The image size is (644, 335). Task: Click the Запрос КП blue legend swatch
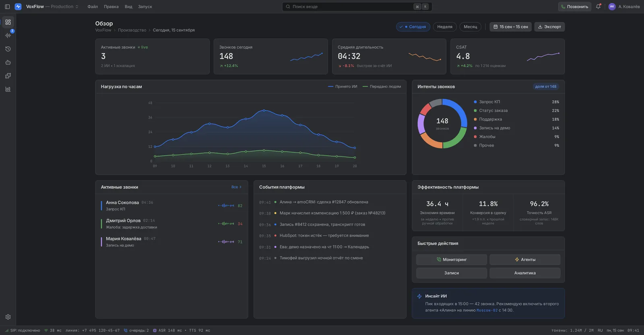tap(475, 102)
